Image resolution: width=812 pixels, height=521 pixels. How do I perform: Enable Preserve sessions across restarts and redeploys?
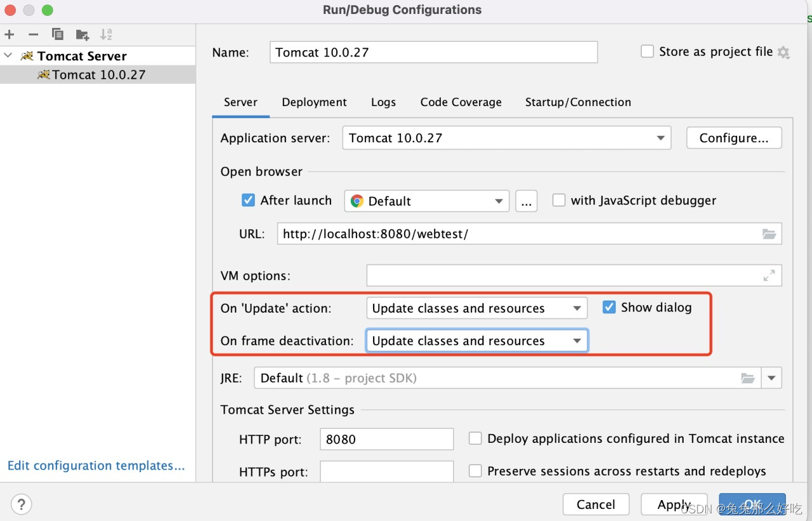pyautogui.click(x=475, y=471)
